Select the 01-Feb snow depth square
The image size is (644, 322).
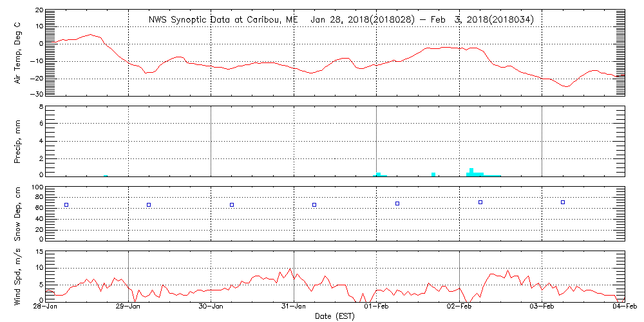(x=397, y=204)
